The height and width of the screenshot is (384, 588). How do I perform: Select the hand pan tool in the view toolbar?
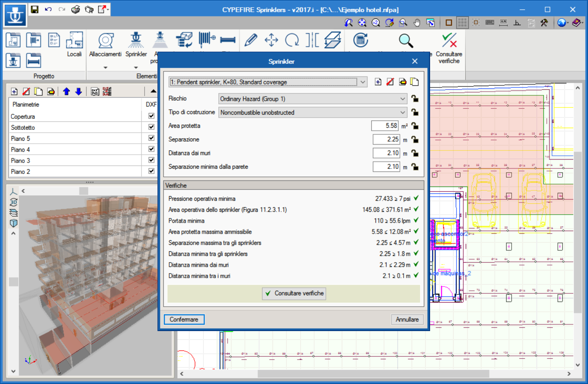pyautogui.click(x=417, y=23)
